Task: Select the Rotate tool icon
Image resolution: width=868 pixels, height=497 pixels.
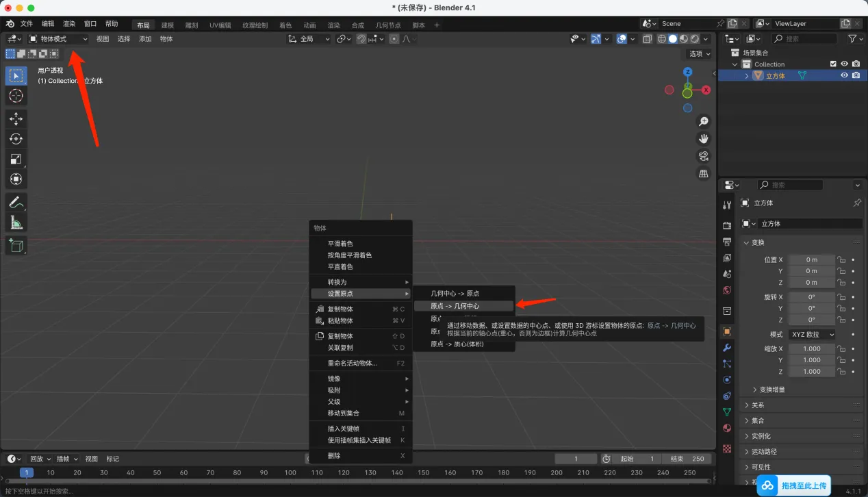Action: tap(16, 139)
